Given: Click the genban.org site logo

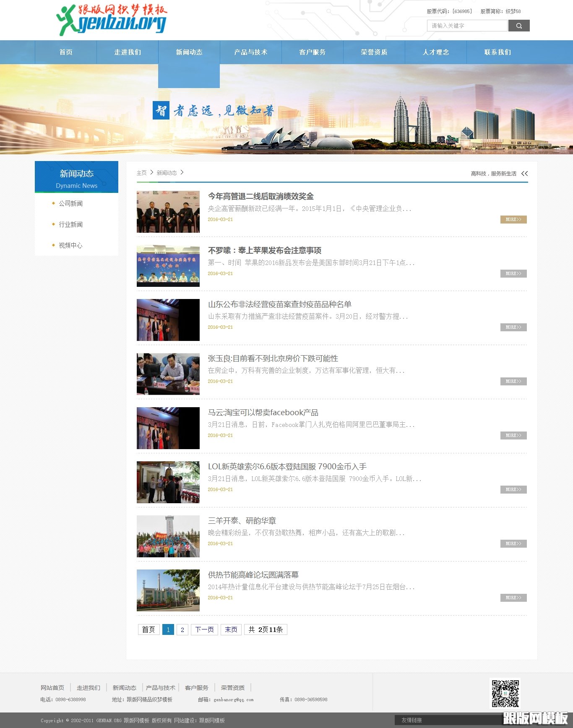Looking at the screenshot, I should (x=112, y=20).
